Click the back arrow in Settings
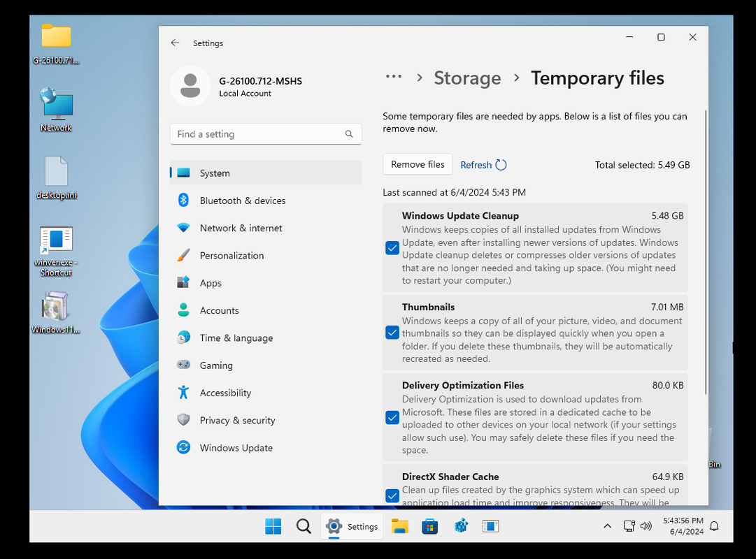The width and height of the screenshot is (756, 559). tap(175, 43)
